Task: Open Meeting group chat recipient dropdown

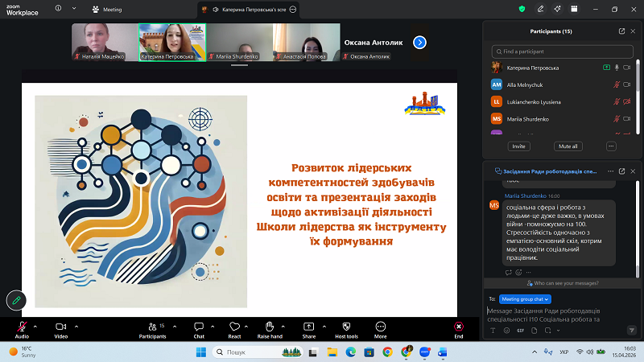Action: 525,298
